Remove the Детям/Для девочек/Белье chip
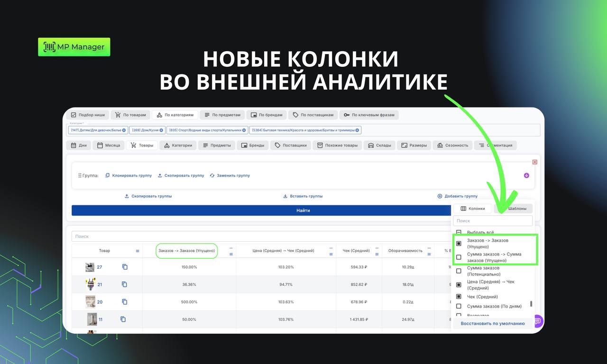This screenshot has height=364, width=607. [x=124, y=130]
